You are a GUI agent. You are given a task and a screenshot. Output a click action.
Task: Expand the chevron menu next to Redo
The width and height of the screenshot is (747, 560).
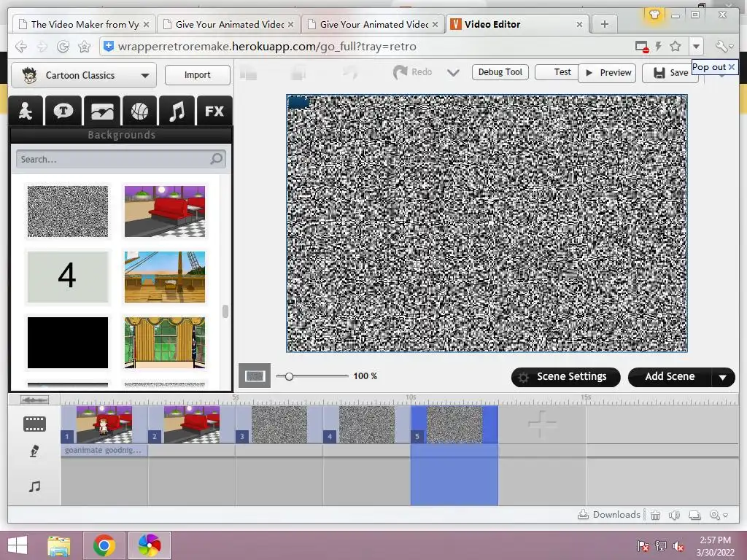tap(453, 73)
